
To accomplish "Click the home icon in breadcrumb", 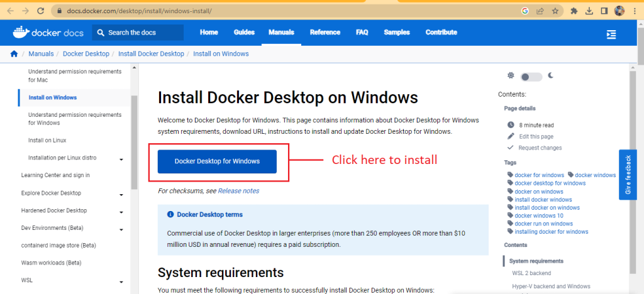I will 14,54.
